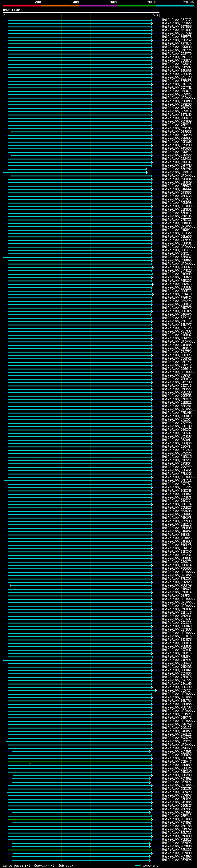Open hit UniRef100_A8IZK3
The image size is (197, 868).
177,20
